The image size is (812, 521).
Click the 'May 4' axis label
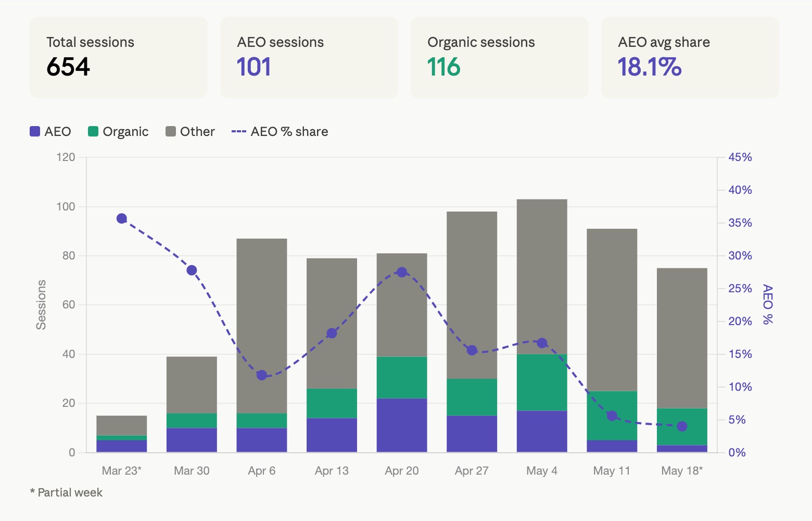pyautogui.click(x=542, y=470)
